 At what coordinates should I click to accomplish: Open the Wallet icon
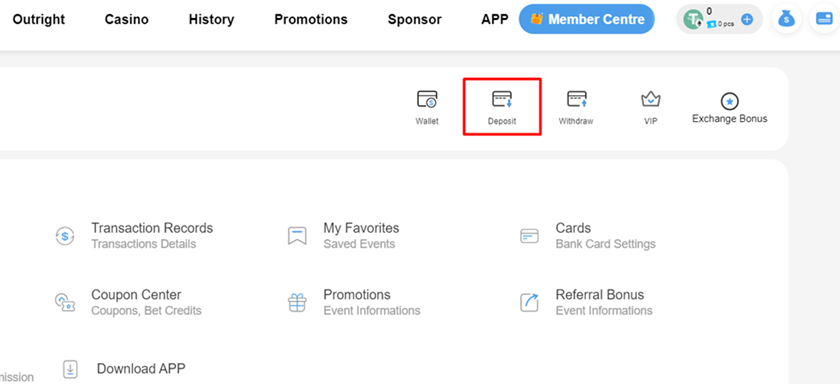pyautogui.click(x=427, y=99)
